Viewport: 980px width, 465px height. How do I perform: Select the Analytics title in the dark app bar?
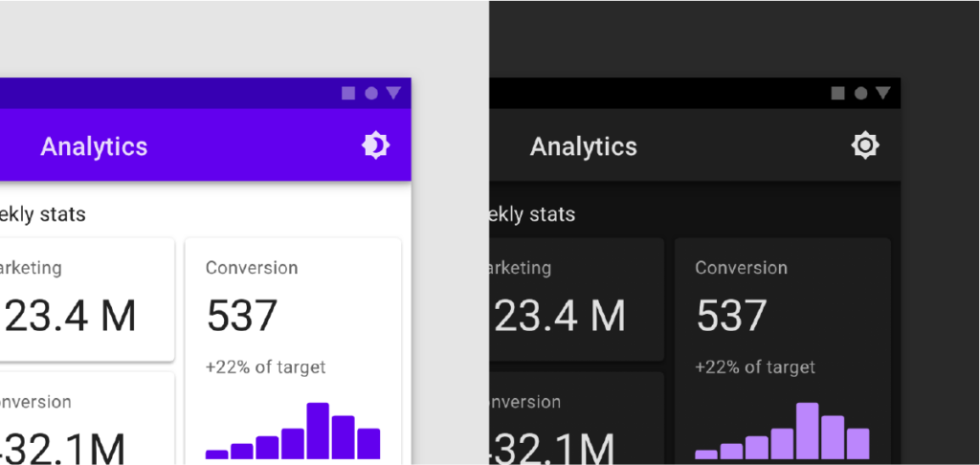coord(583,147)
